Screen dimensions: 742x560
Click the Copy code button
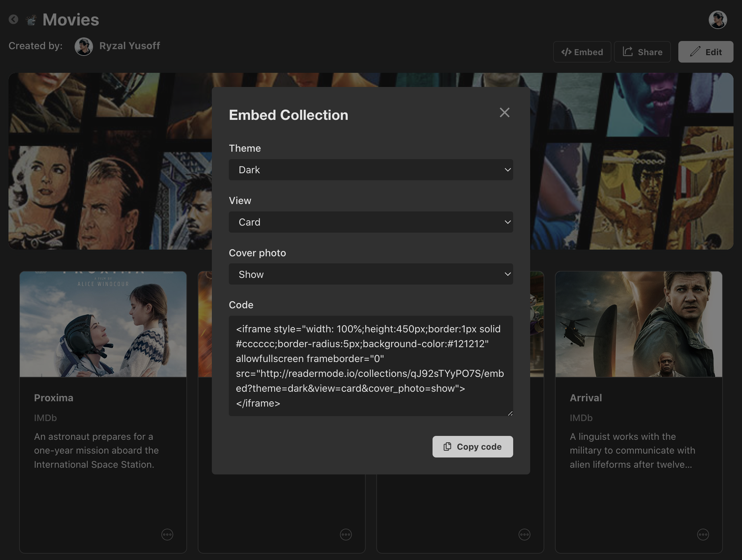tap(473, 447)
